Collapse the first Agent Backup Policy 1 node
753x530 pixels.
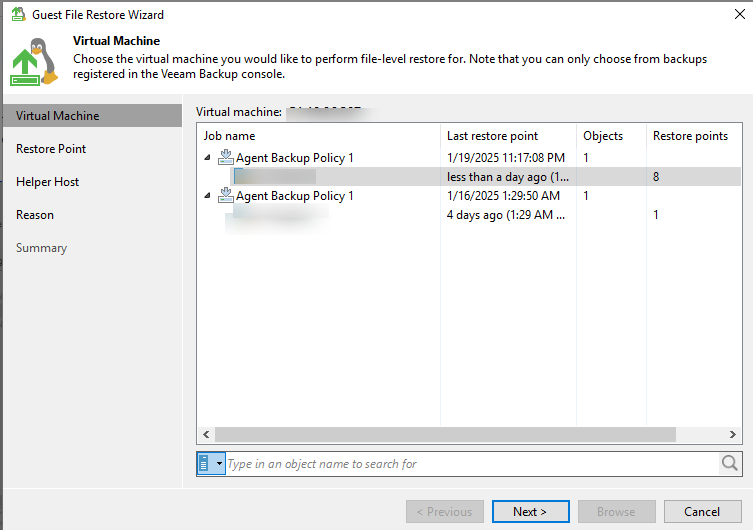click(x=208, y=158)
